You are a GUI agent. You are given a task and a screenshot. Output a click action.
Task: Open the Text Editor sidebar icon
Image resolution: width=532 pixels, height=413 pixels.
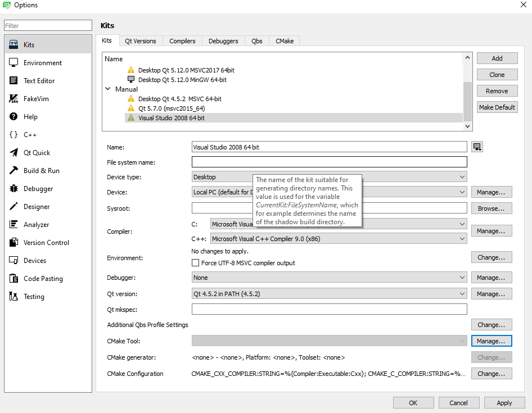tap(13, 80)
